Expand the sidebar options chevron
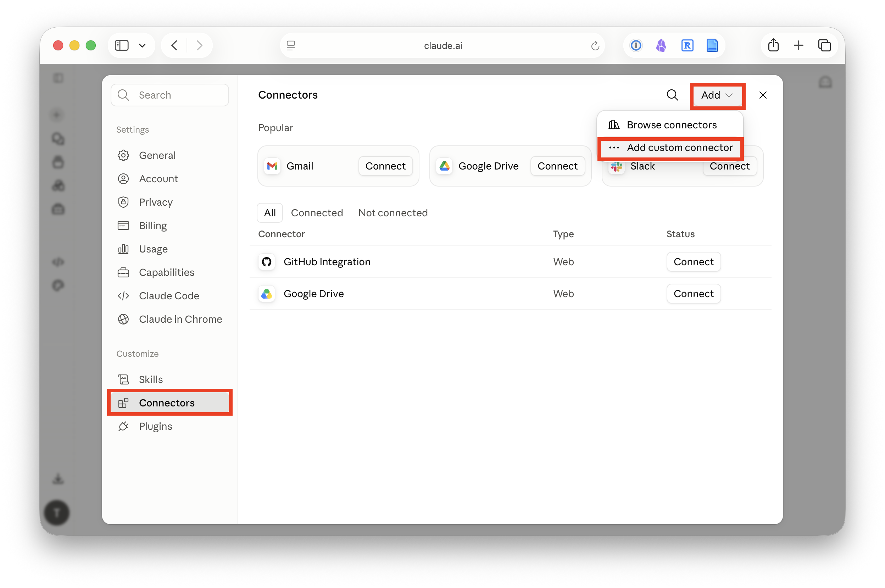 click(142, 45)
